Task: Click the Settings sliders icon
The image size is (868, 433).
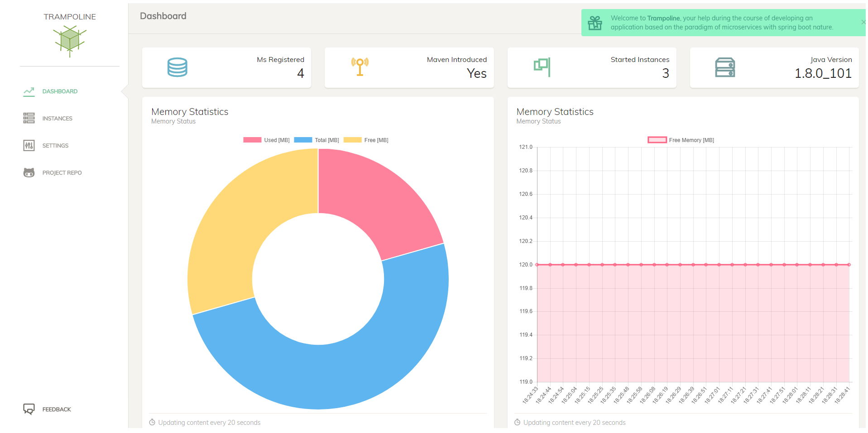Action: click(x=29, y=146)
